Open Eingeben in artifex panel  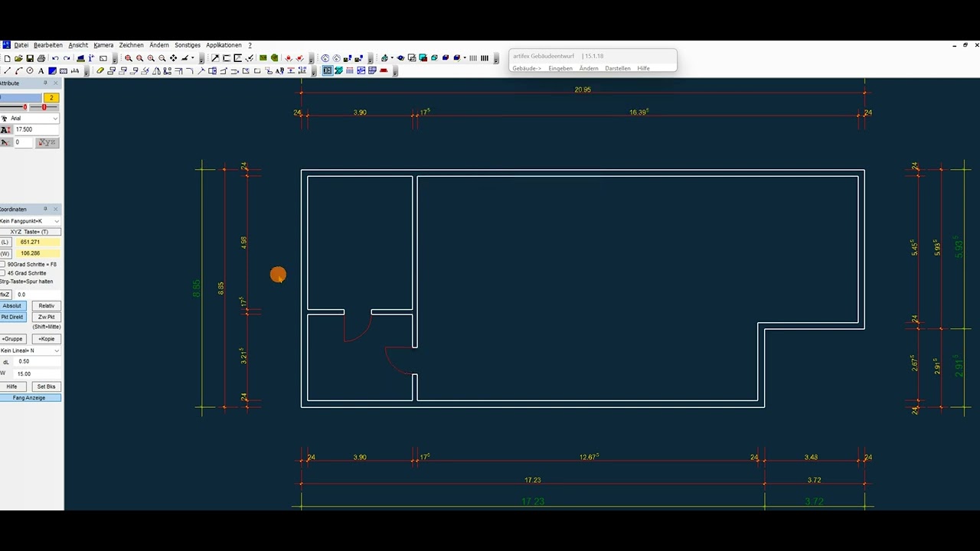coord(560,68)
